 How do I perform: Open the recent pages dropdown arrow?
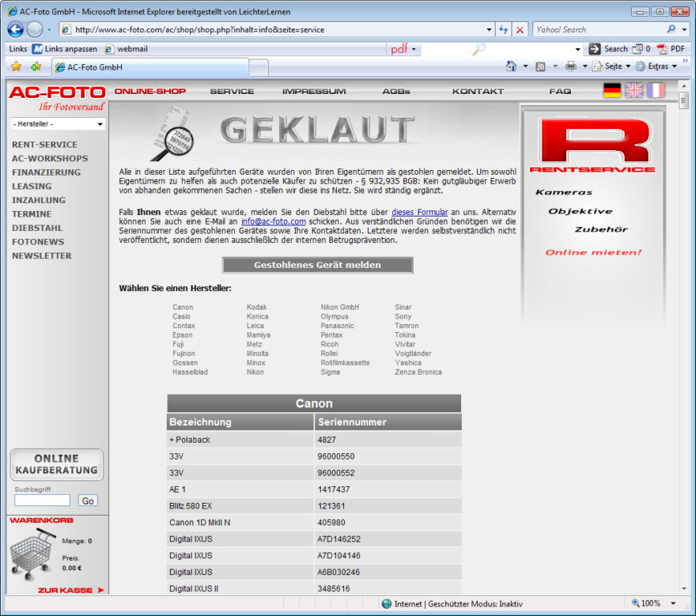click(x=49, y=30)
